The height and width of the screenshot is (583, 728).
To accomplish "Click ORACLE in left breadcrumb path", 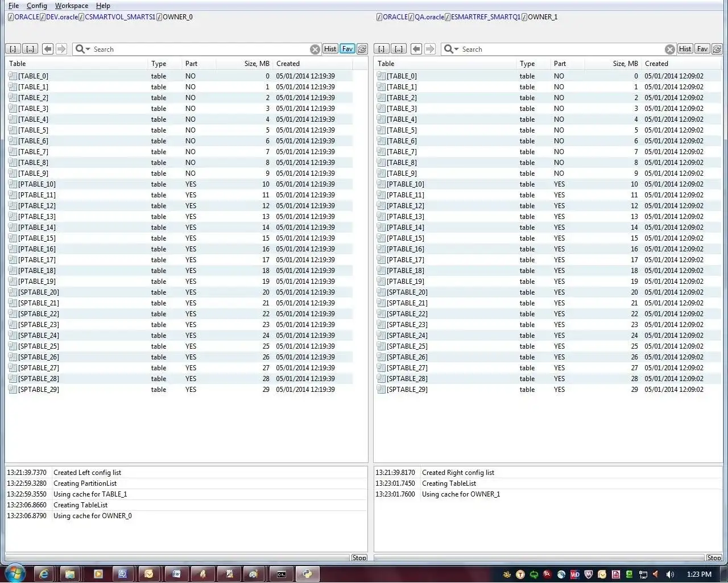I will click(x=27, y=17).
